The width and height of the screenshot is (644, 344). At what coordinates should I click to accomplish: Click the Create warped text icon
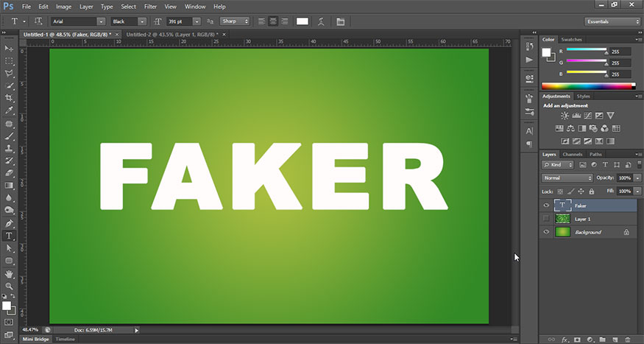pos(321,21)
